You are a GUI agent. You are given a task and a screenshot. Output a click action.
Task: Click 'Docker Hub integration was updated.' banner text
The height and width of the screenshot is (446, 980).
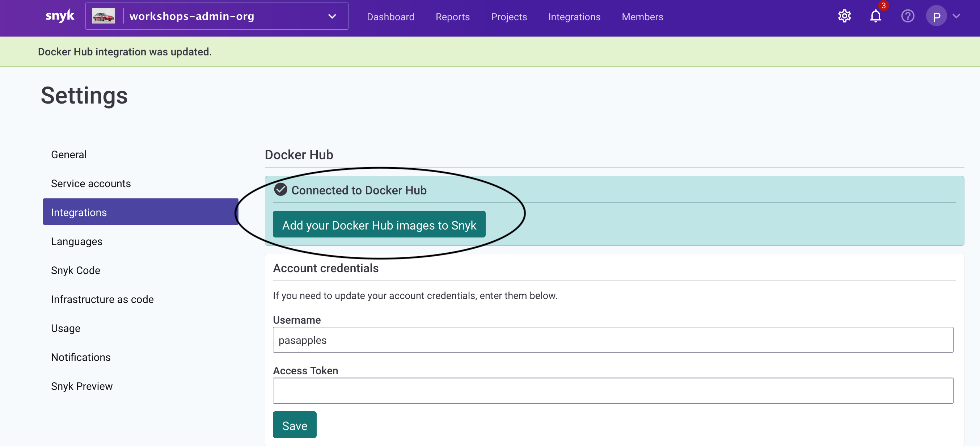click(x=125, y=52)
